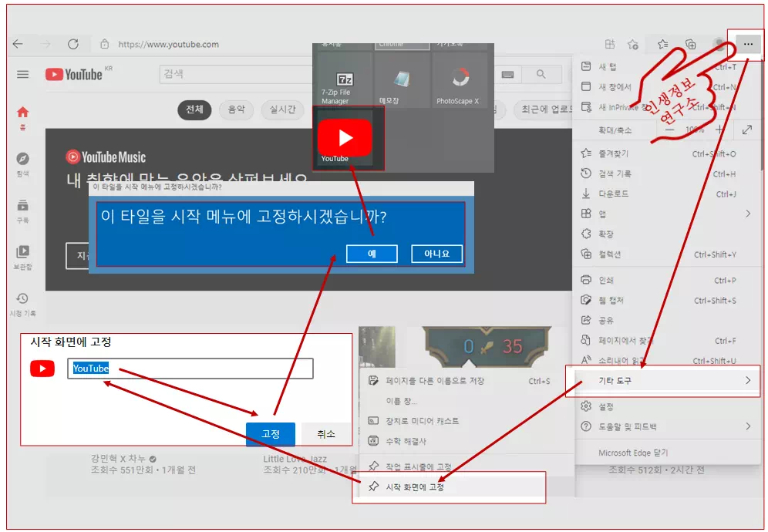Open 검색 기록 from Edge menu
768x532 pixels.
coord(667,174)
